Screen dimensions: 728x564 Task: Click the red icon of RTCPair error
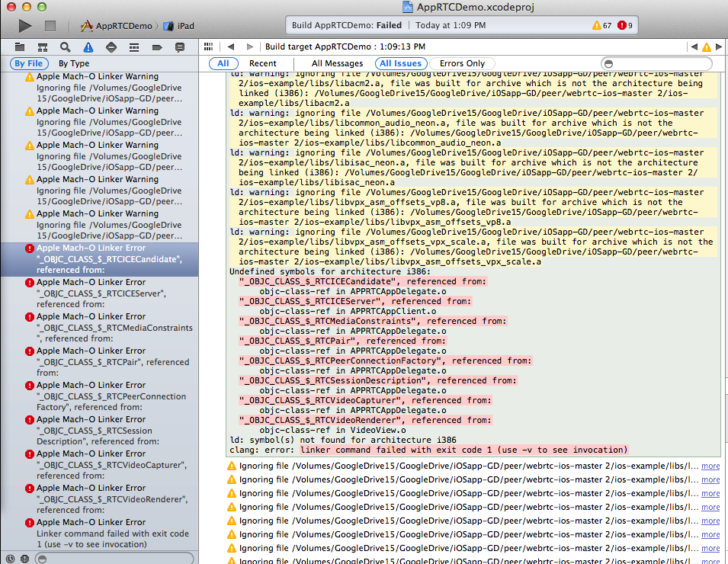tap(29, 351)
